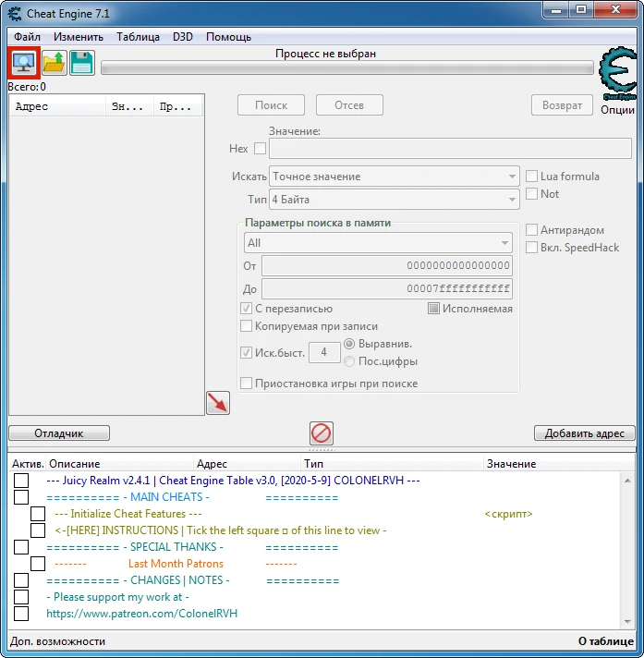The height and width of the screenshot is (658, 644).
Task: Click the Значение input field
Action: click(x=450, y=149)
